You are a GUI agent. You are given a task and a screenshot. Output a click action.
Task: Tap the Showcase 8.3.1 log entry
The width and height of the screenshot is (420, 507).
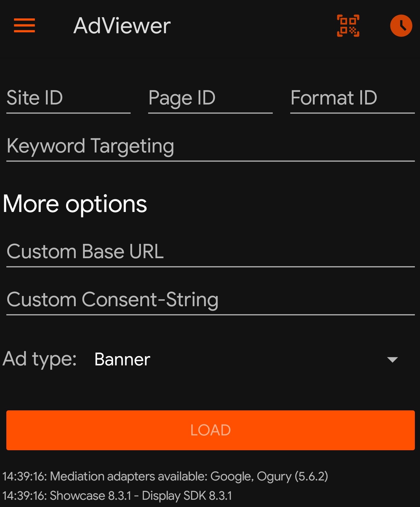pyautogui.click(x=90, y=496)
